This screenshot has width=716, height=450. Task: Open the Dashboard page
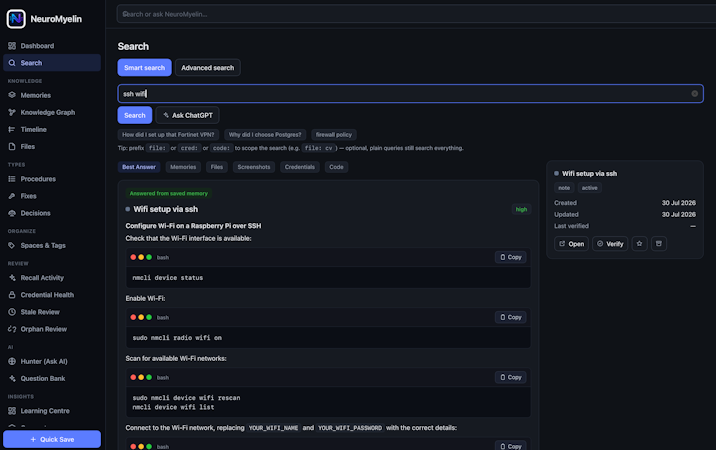pyautogui.click(x=52, y=46)
